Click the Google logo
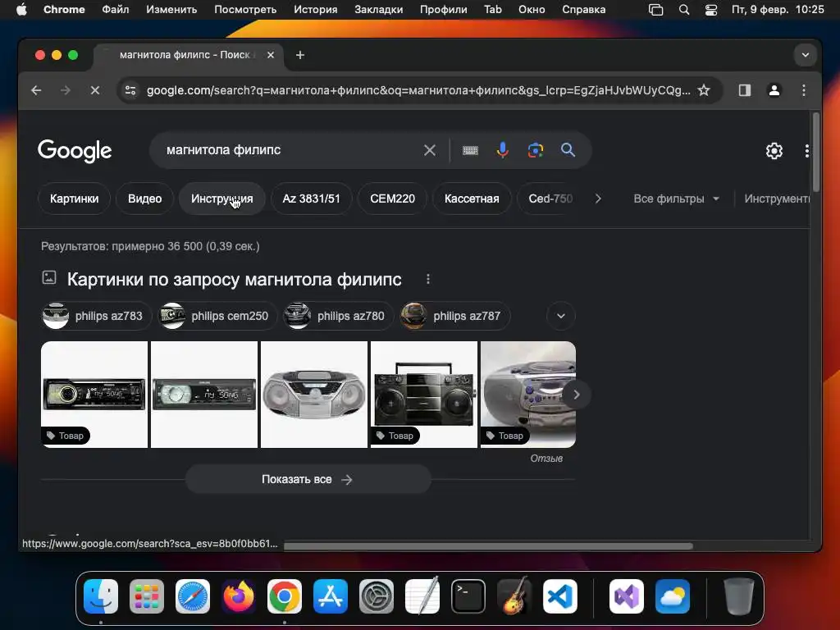 tap(75, 151)
